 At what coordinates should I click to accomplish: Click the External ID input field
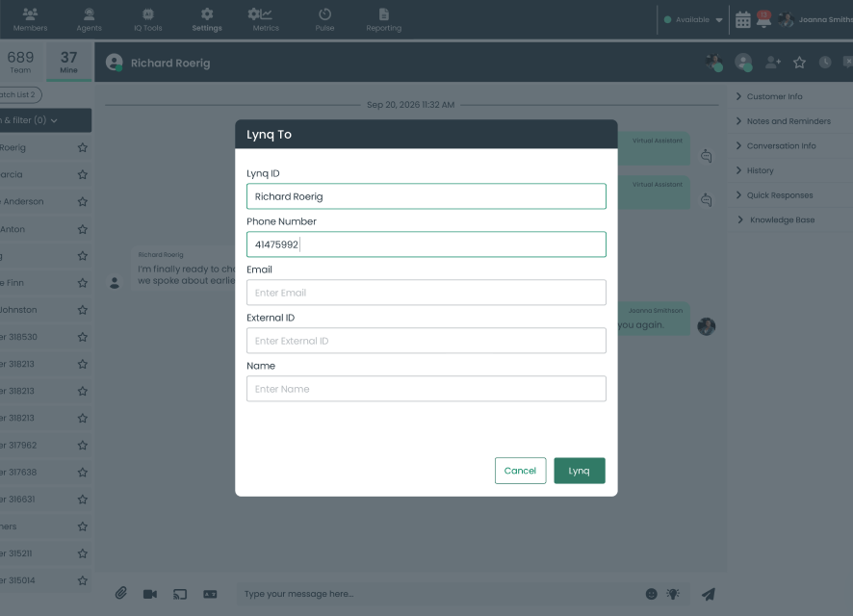pyautogui.click(x=426, y=341)
